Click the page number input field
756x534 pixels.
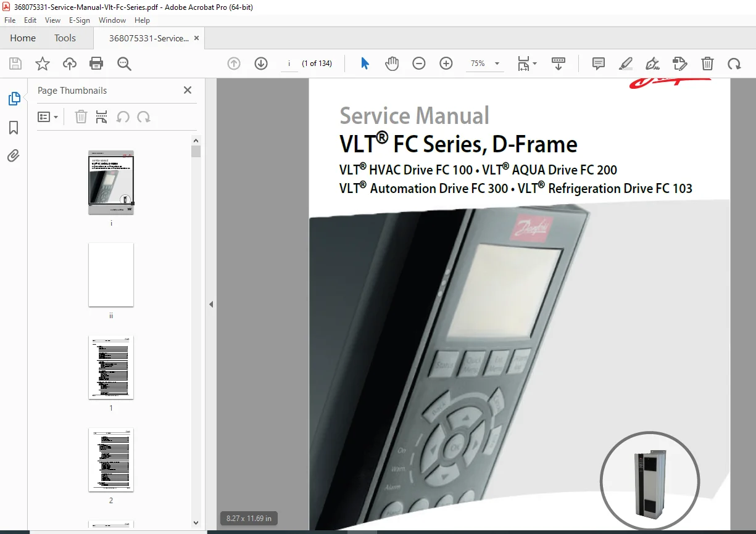coord(289,64)
